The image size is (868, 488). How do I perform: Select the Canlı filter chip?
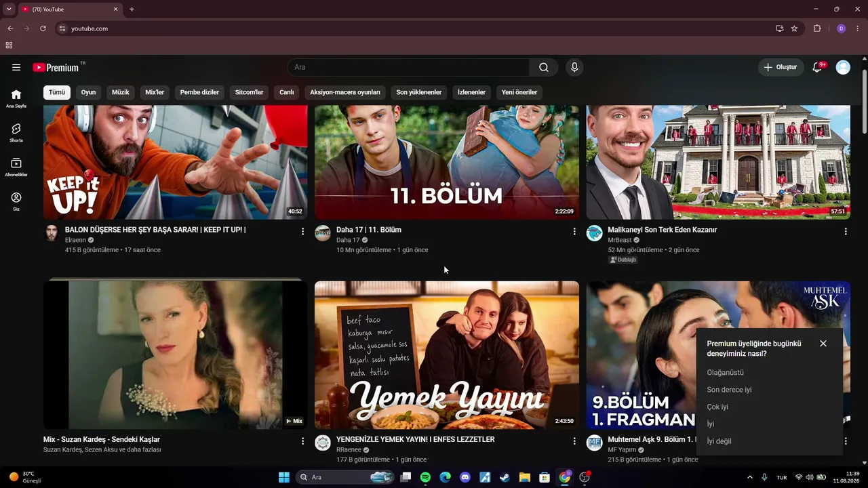[x=287, y=92]
